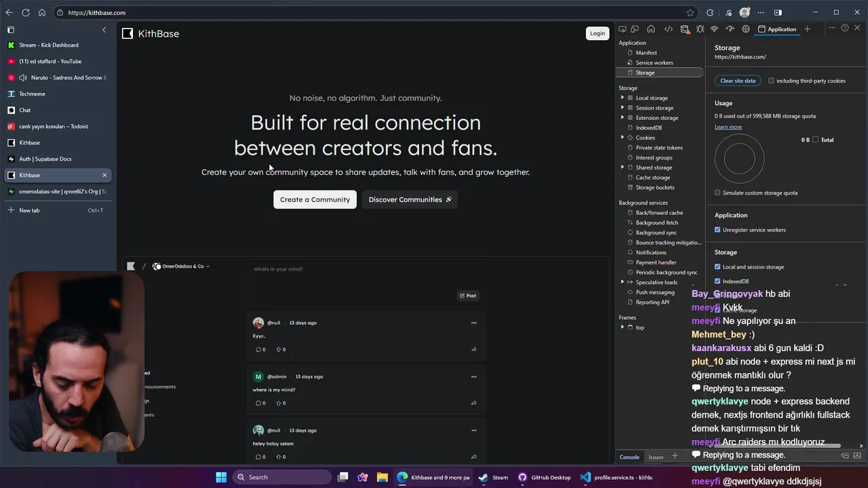Switch to 'Stream - Kick Dashboard' tab
868x488 pixels.
tap(58, 45)
